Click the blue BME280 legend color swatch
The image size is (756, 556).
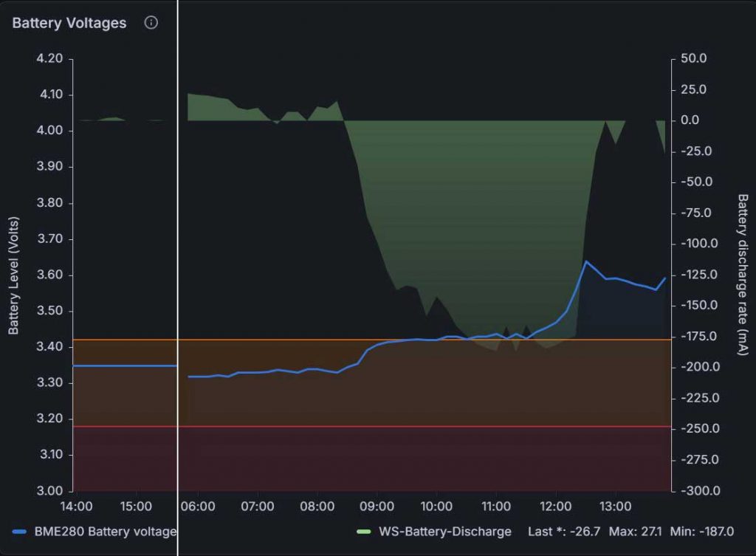click(19, 532)
